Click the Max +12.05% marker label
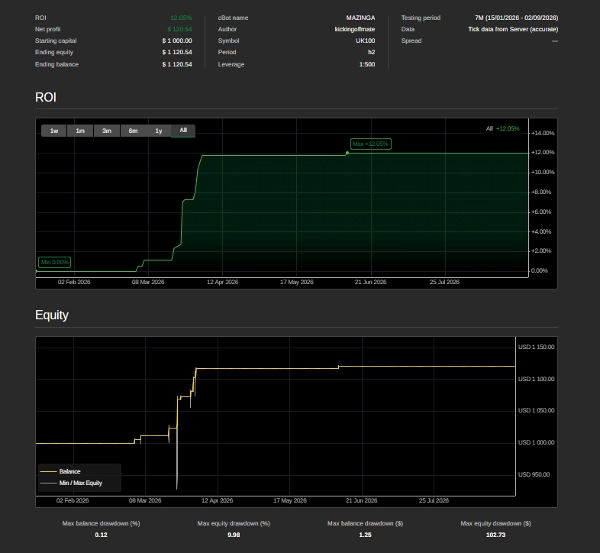The width and height of the screenshot is (600, 553). tap(370, 144)
